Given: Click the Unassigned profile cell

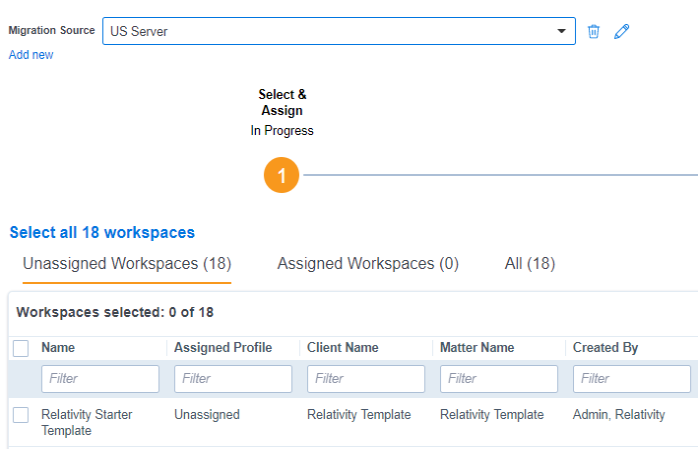Looking at the screenshot, I should 207,415.
